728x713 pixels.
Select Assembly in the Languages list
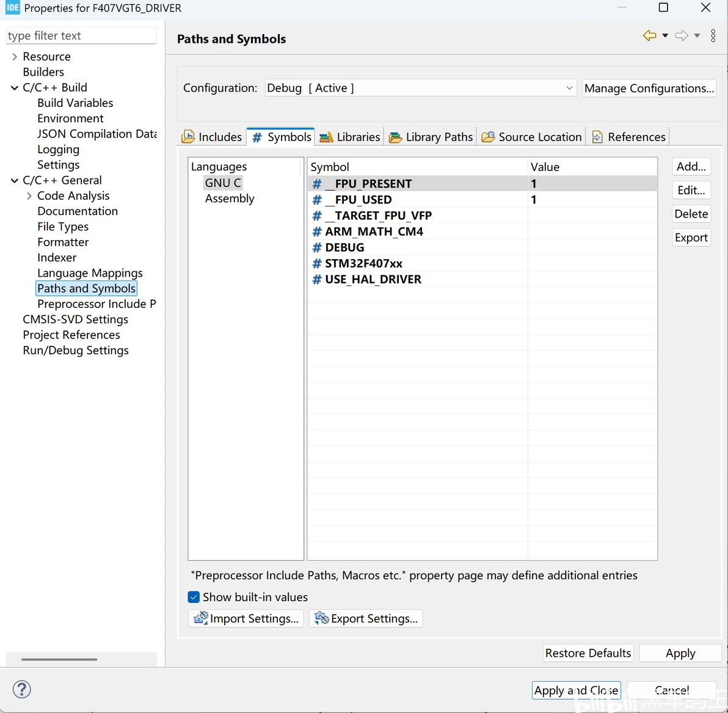[230, 199]
